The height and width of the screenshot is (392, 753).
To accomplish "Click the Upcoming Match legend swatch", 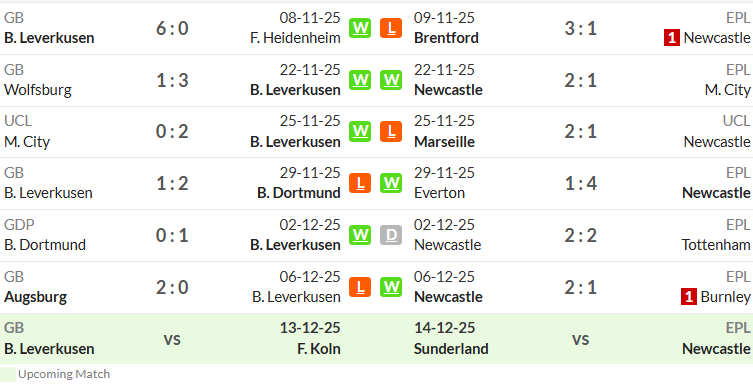I will click(x=8, y=374).
